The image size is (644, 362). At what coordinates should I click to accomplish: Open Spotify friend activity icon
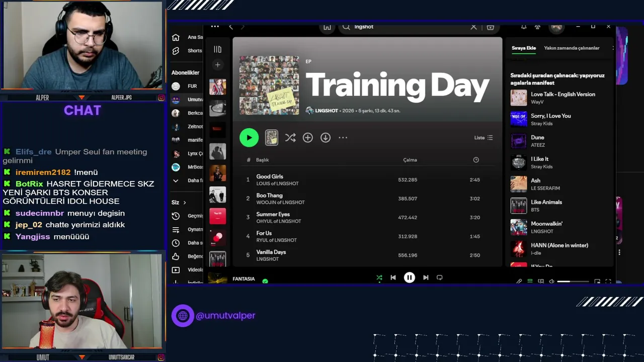(537, 27)
